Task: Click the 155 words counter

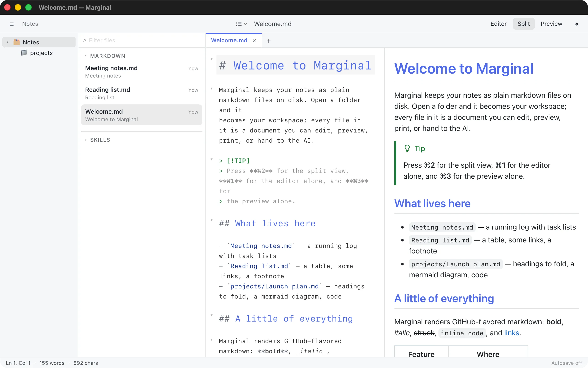Action: [52, 363]
